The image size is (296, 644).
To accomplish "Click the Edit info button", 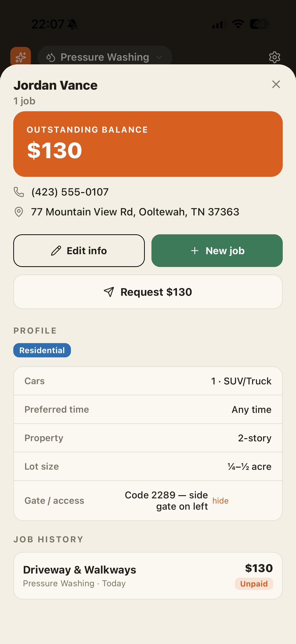I will tap(79, 251).
